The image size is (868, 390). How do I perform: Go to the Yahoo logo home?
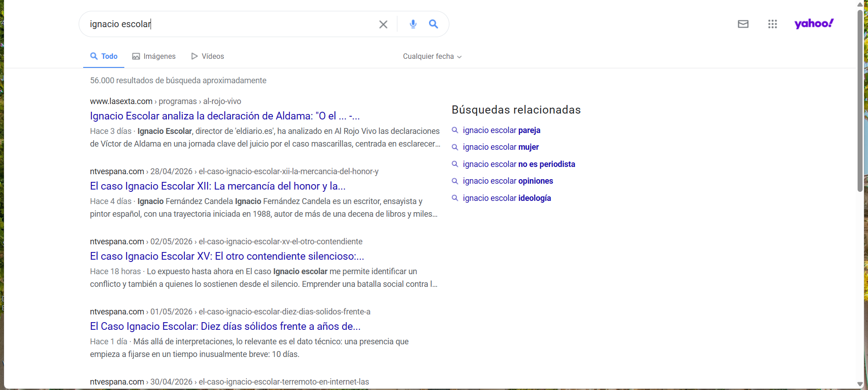tap(814, 24)
